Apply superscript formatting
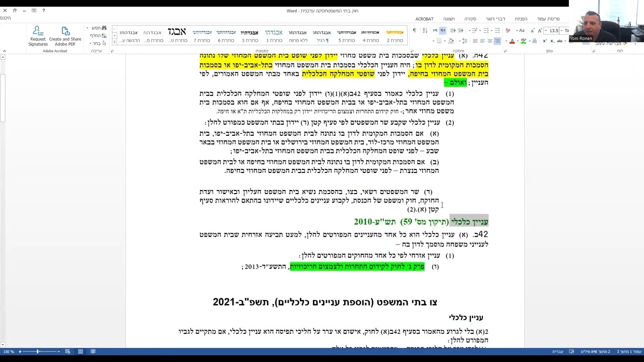Image resolution: width=644 pixels, height=362 pixels. click(545, 41)
